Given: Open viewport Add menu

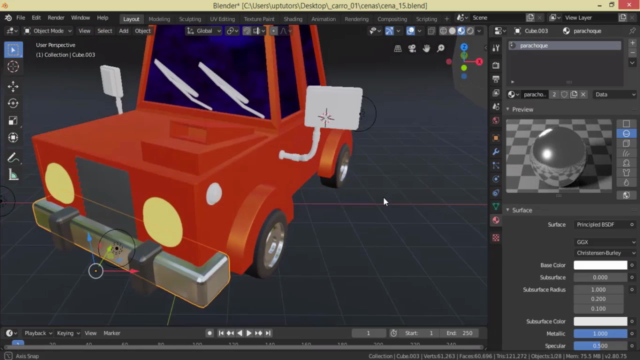Looking at the screenshot, I should (123, 31).
